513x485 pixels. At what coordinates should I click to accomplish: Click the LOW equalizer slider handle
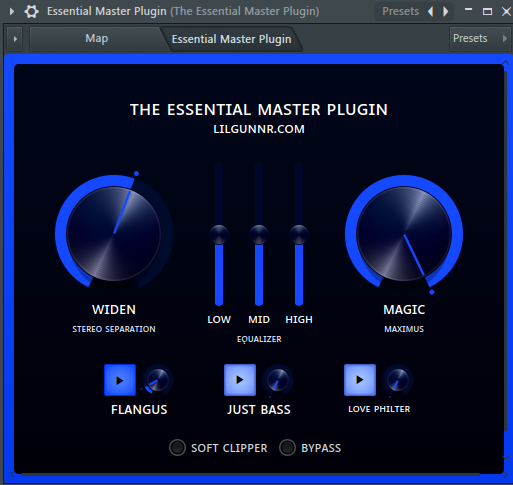point(219,234)
